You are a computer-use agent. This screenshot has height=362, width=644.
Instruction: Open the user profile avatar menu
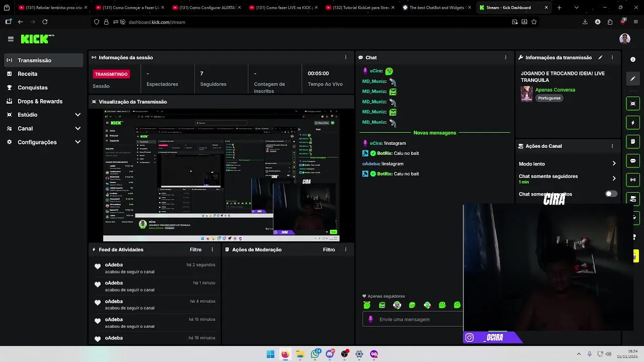point(625,39)
